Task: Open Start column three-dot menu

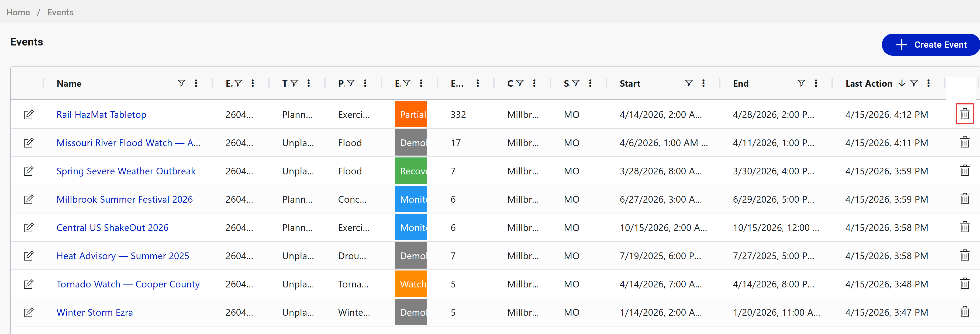Action: (703, 83)
